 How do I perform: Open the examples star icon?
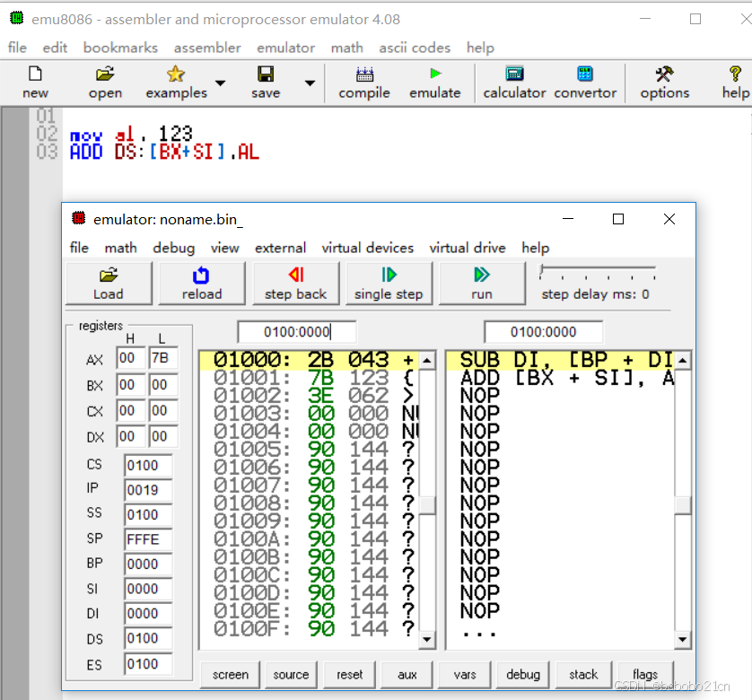(176, 82)
